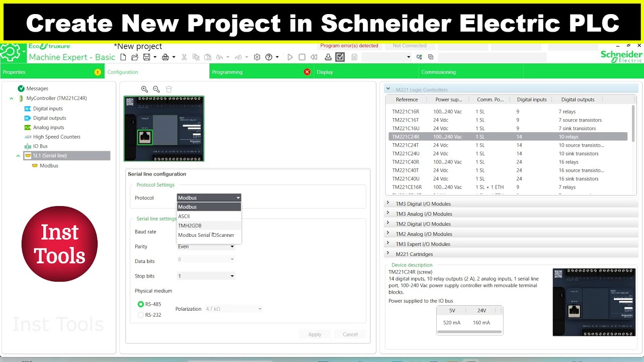Start the controller with the play icon
Viewport: 644px width, 362px height.
[290, 57]
